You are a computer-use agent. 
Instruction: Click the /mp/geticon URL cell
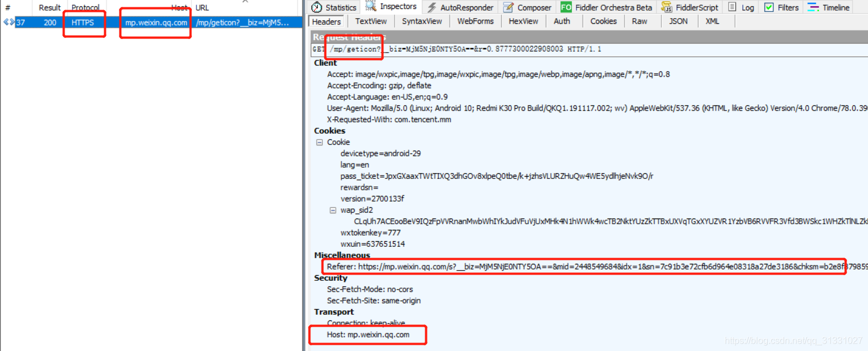tap(242, 23)
